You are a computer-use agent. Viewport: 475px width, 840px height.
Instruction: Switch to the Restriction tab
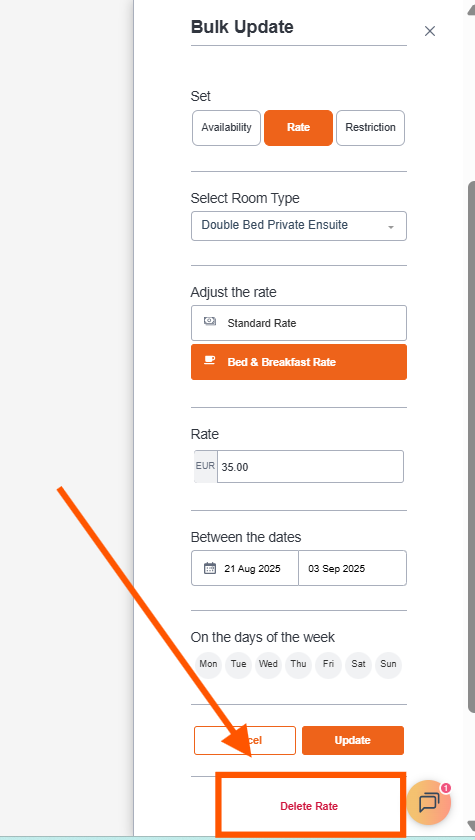pos(371,128)
